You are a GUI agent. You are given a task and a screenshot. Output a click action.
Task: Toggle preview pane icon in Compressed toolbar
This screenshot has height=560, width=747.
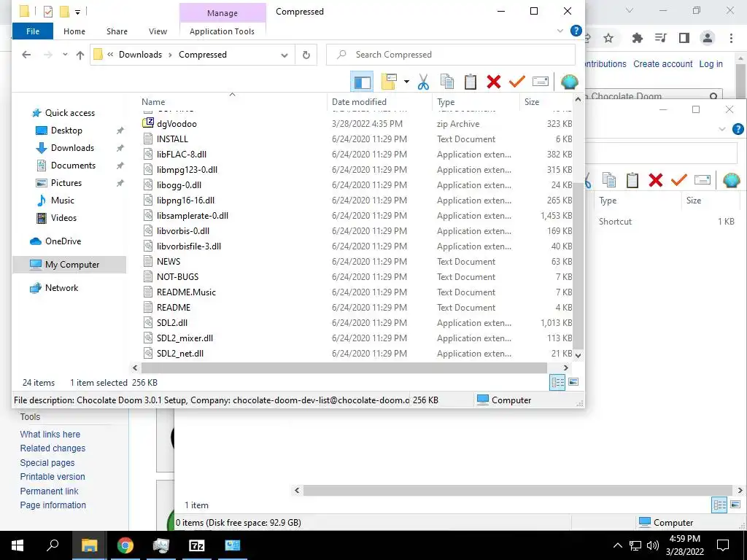(x=362, y=82)
